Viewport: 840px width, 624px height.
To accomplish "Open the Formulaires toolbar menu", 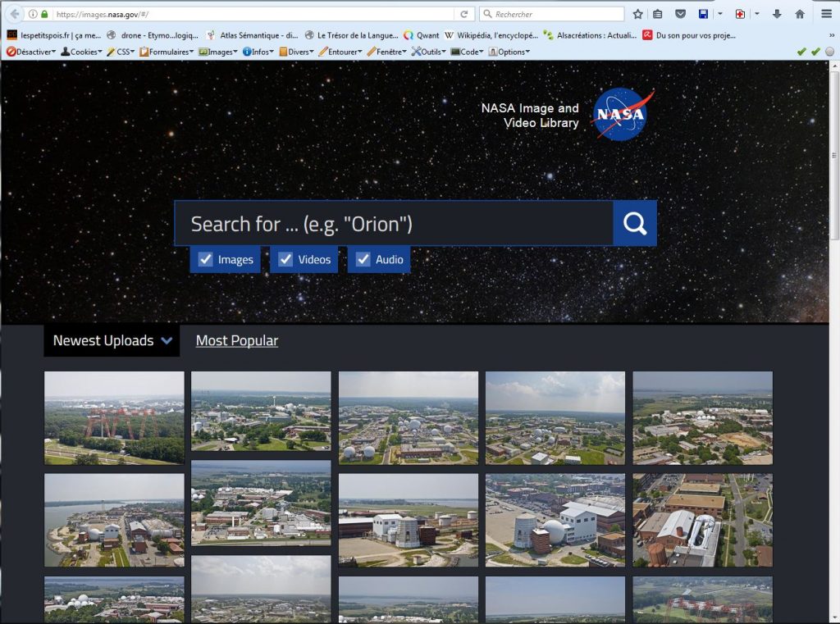I will click(167, 52).
